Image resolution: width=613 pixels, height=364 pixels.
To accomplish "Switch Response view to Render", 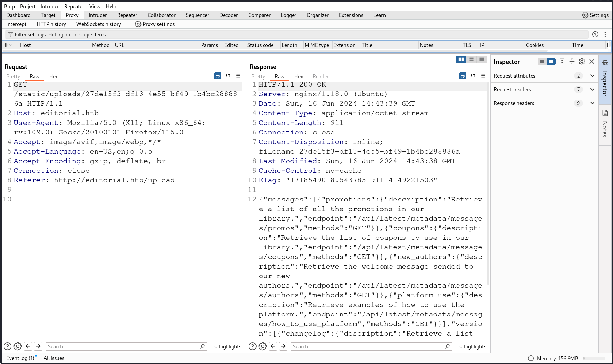I will pyautogui.click(x=321, y=76).
